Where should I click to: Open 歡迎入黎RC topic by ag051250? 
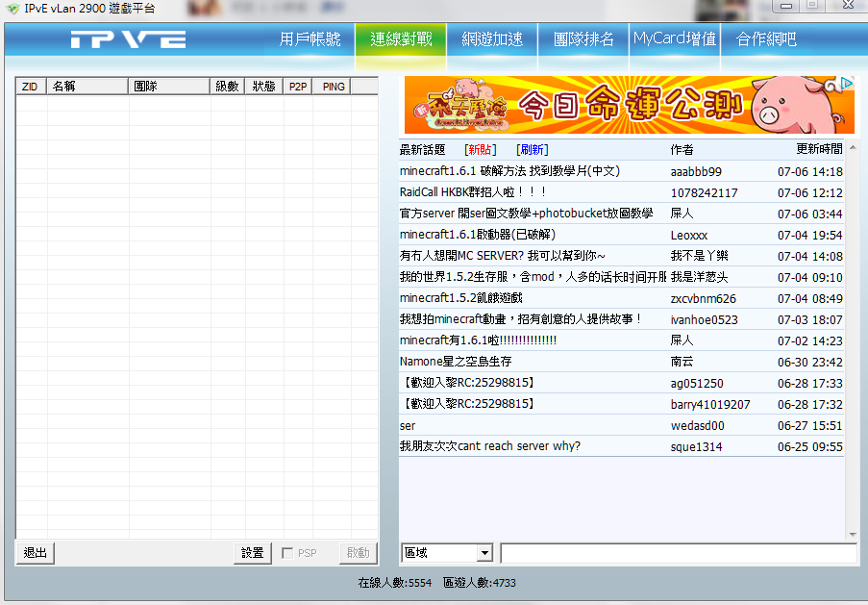[x=468, y=383]
